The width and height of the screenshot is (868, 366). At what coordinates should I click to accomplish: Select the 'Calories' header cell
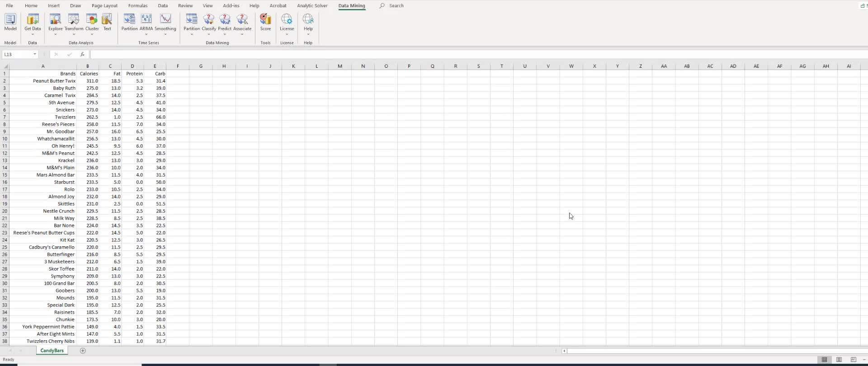(x=88, y=74)
